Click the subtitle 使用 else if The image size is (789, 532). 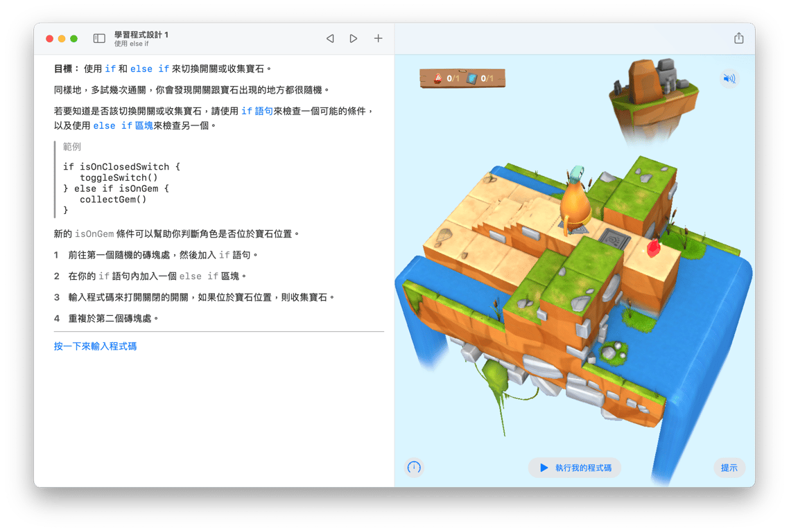131,44
